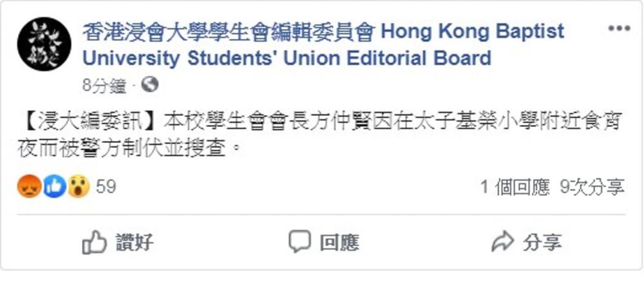This screenshot has height=284, width=644.
Task: Open the post via the 8分鐘 timestamp
Action: coord(105,86)
